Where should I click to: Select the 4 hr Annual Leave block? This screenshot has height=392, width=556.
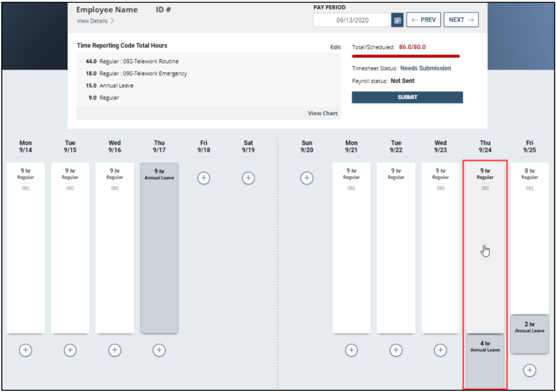[485, 360]
